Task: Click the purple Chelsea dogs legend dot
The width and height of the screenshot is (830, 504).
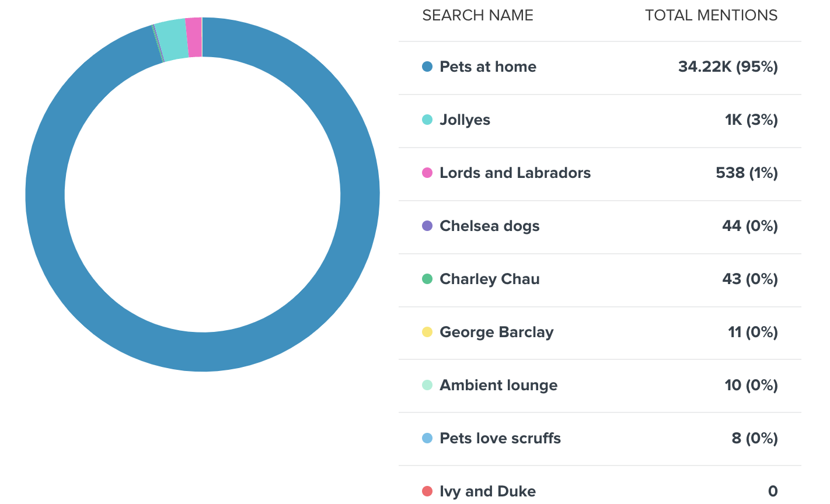Action: (427, 226)
